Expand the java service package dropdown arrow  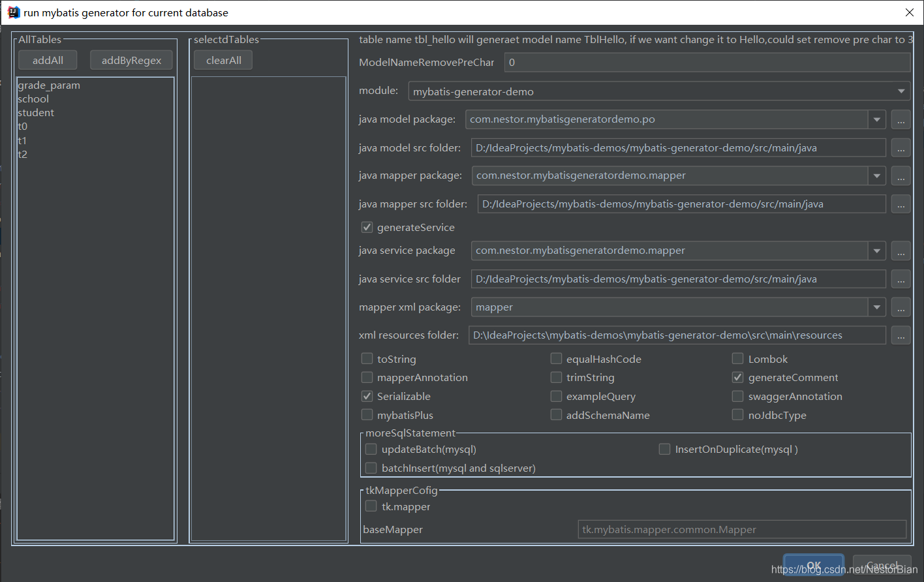tap(877, 251)
